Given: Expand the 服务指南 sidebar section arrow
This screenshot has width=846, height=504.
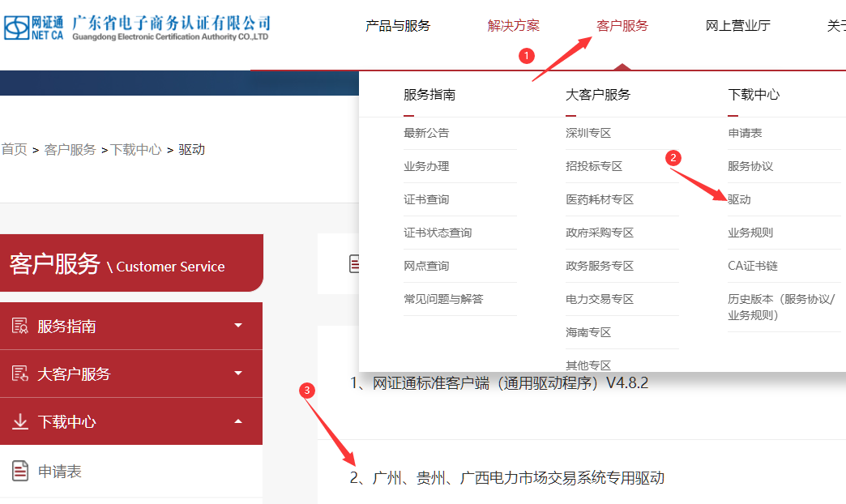Looking at the screenshot, I should click(x=238, y=326).
